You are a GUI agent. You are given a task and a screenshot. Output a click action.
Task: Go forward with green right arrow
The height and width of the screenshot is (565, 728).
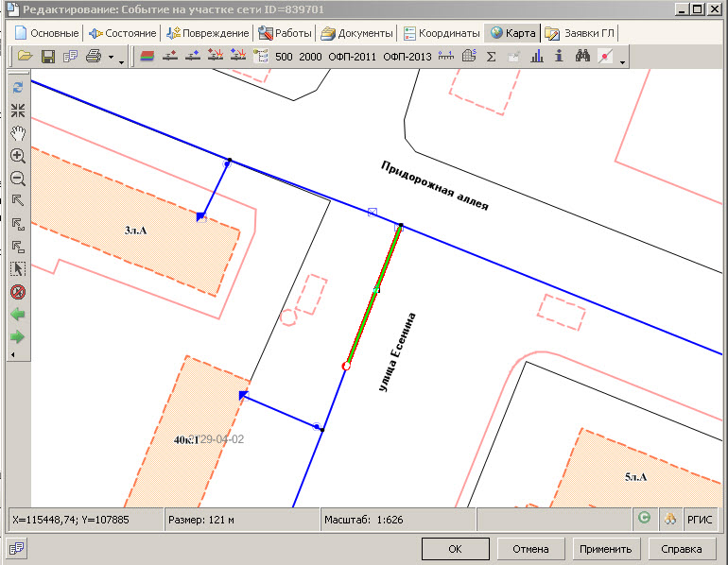pos(17,336)
